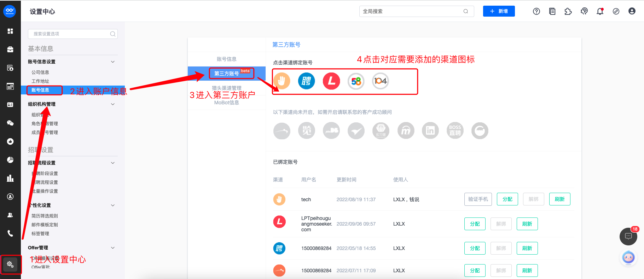Open the robot assistant floating icon

(x=628, y=257)
